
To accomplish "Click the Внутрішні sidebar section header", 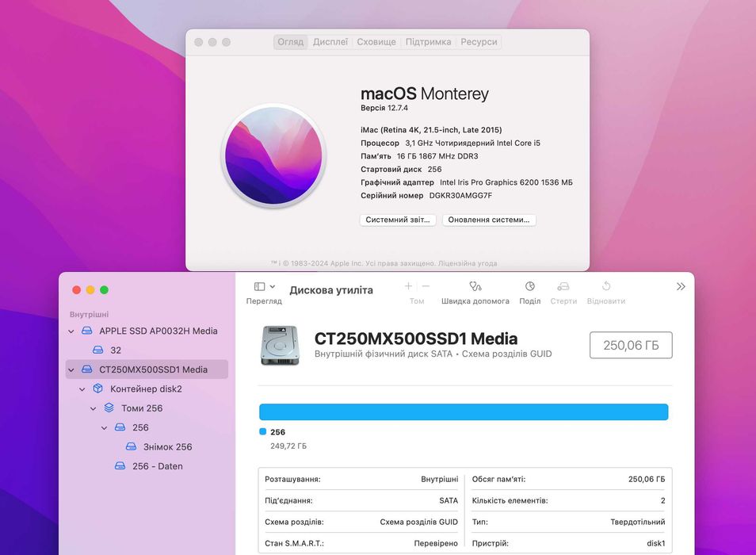I will point(90,315).
